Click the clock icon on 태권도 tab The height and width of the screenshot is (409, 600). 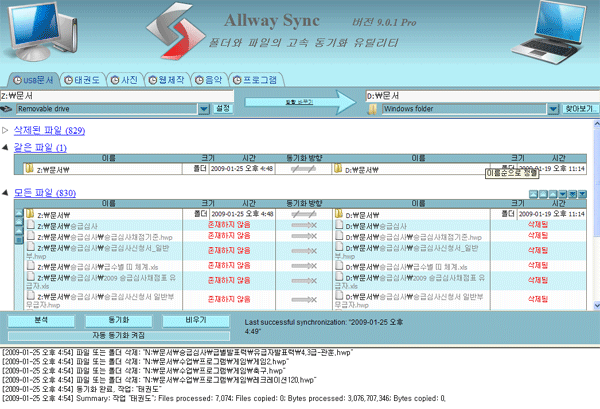click(x=68, y=80)
